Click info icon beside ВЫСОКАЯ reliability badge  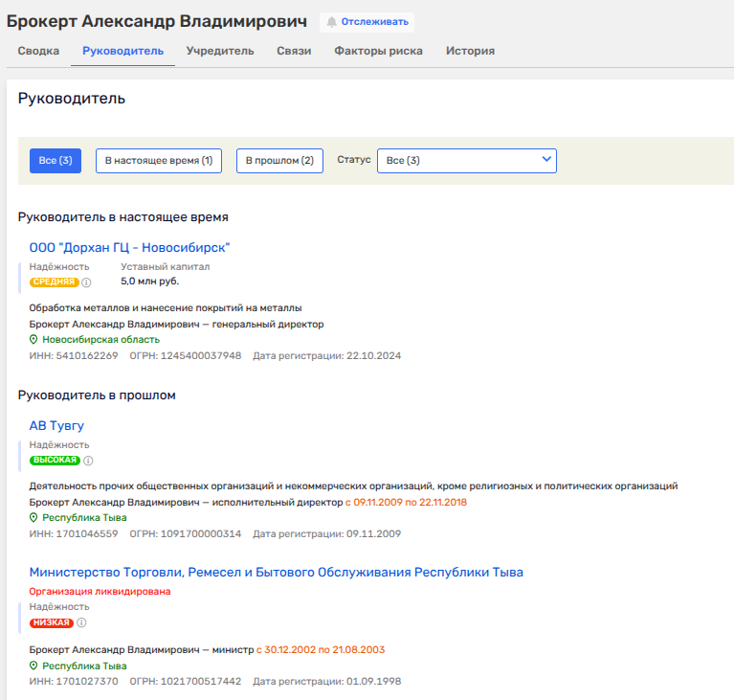click(x=87, y=461)
